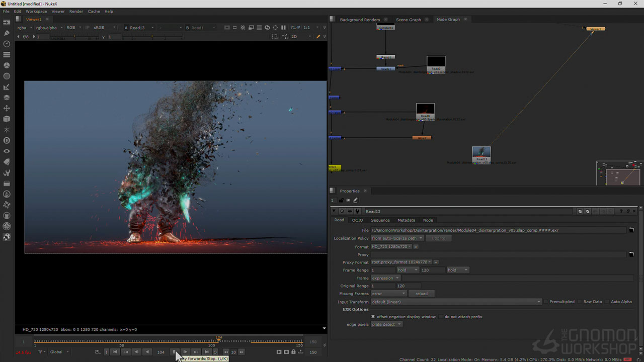Jump to the last frame button

pos(206,352)
